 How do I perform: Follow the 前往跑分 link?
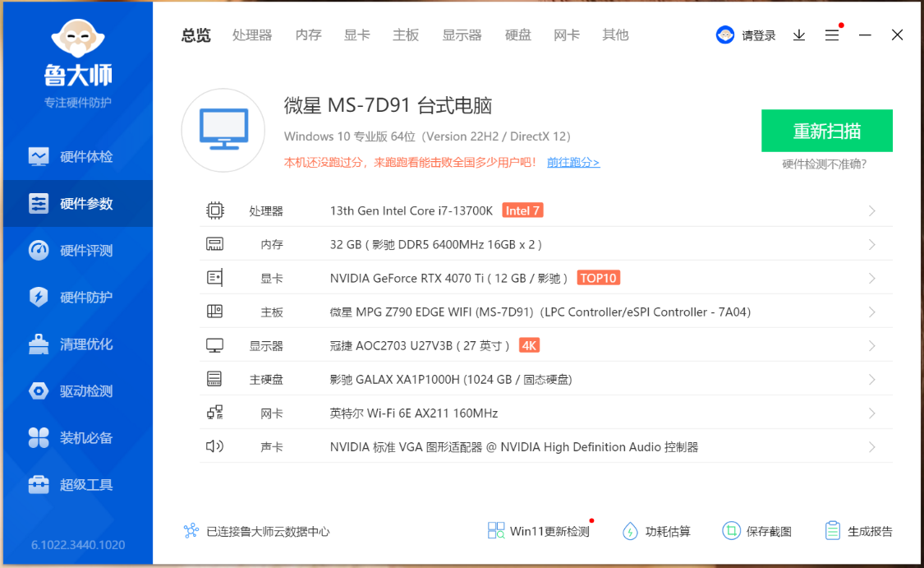point(572,162)
